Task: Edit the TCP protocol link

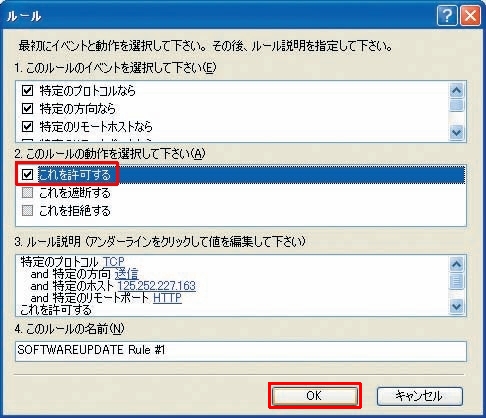Action: click(113, 262)
